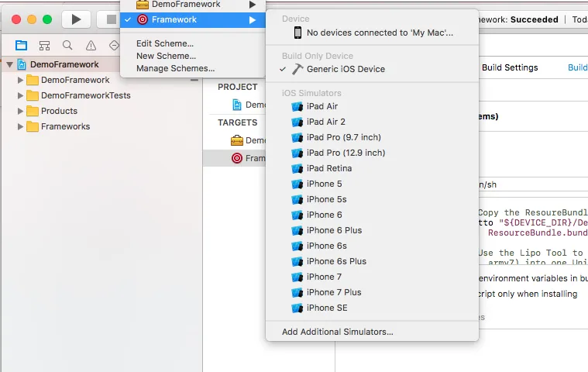The image size is (588, 372).
Task: Open the Project navigator folder icon
Action: tap(22, 46)
